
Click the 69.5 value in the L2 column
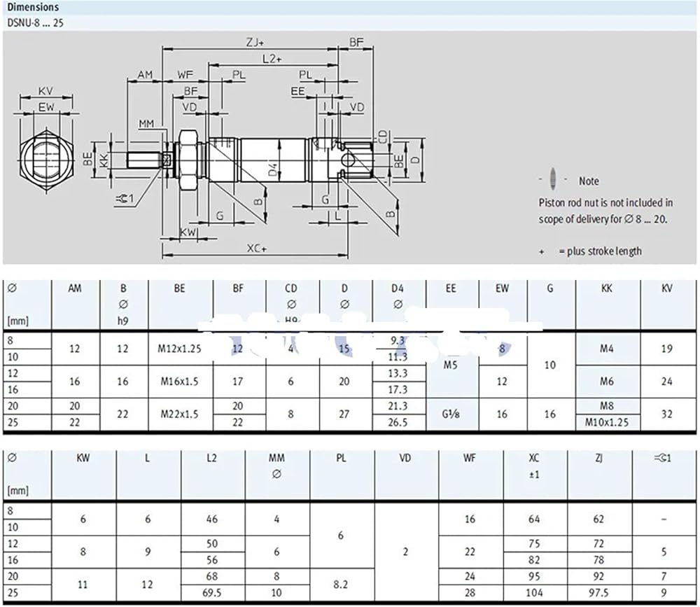[213, 592]
